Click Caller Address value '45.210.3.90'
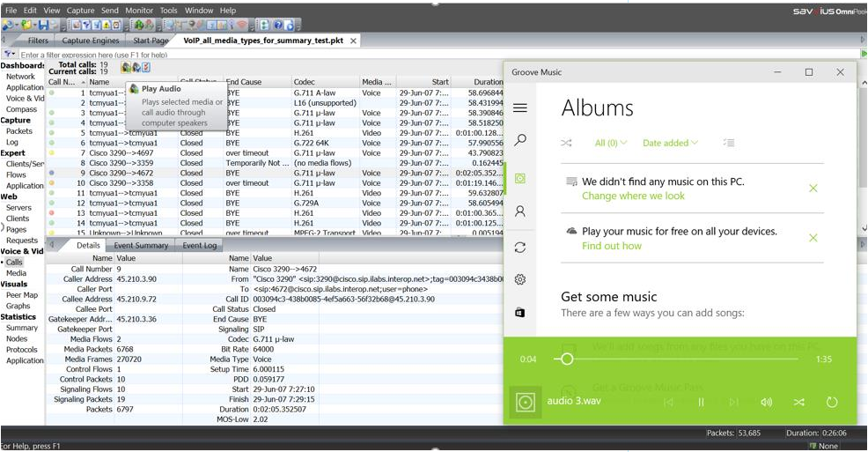Screen dimensions: 868x452 click(x=136, y=279)
